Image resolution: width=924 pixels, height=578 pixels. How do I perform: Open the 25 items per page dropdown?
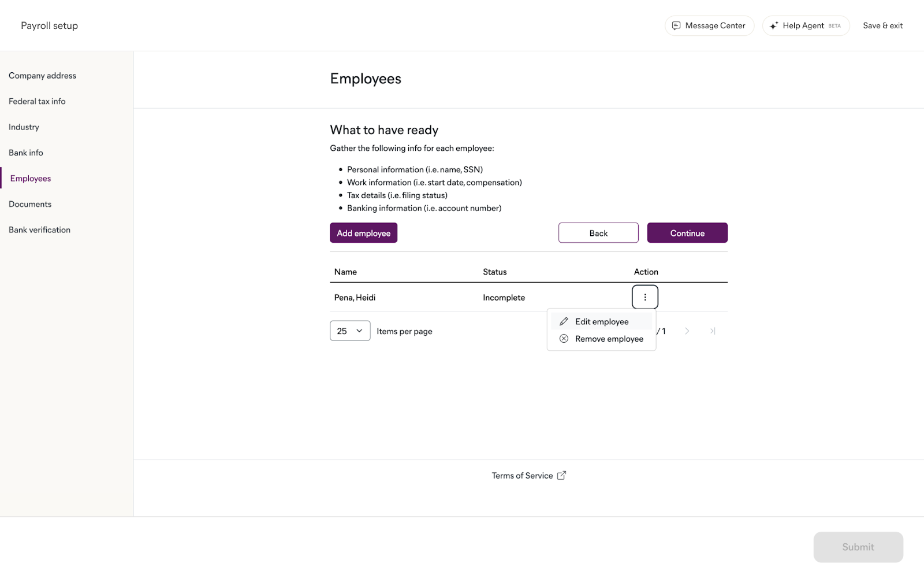350,331
